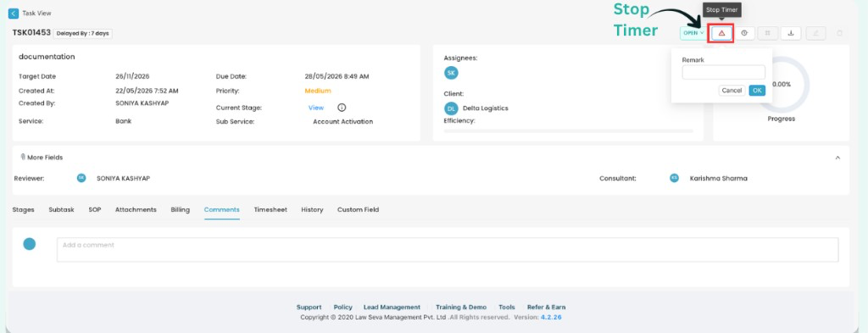Go back using the Task View arrow
Image resolution: width=868 pixels, height=333 pixels.
tap(14, 14)
